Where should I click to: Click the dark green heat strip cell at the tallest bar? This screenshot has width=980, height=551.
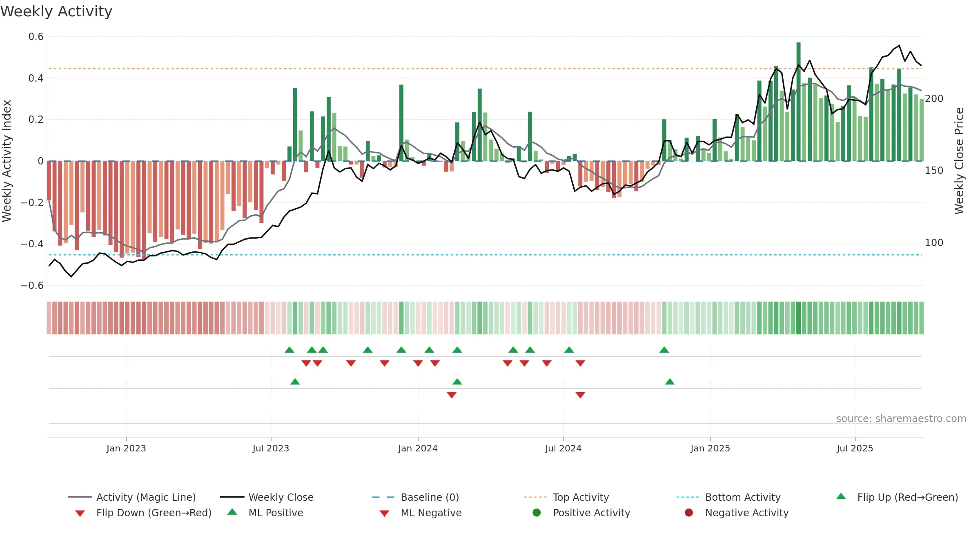(798, 318)
